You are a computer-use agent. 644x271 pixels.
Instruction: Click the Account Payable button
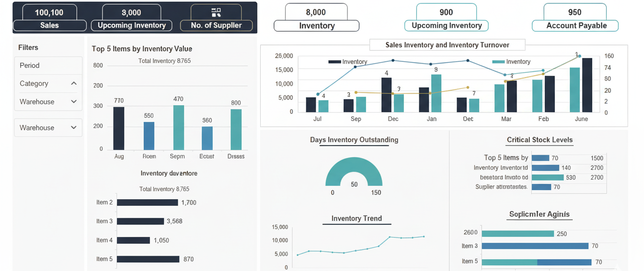click(575, 26)
